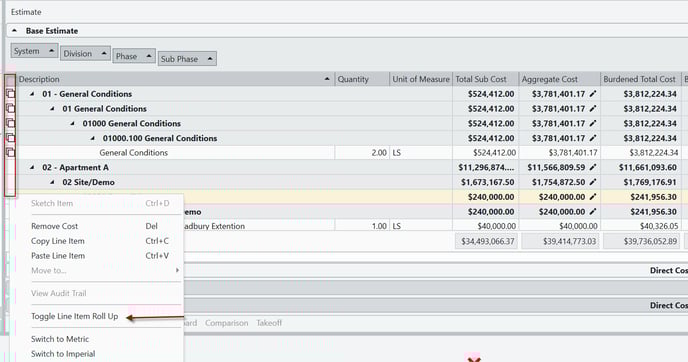This screenshot has width=688, height=362.
Task: Click the $1,673,167.50 total sub cost cell
Action: coord(485,182)
